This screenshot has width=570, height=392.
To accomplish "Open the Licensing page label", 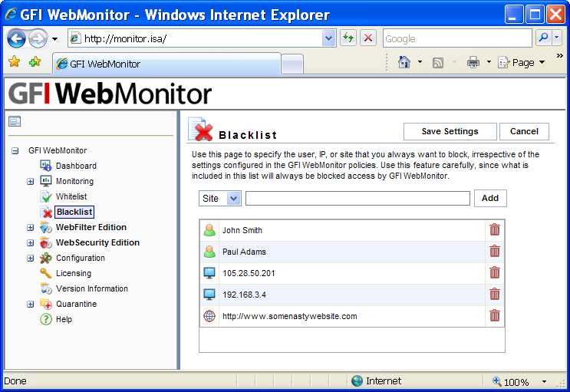I will pos(74,273).
